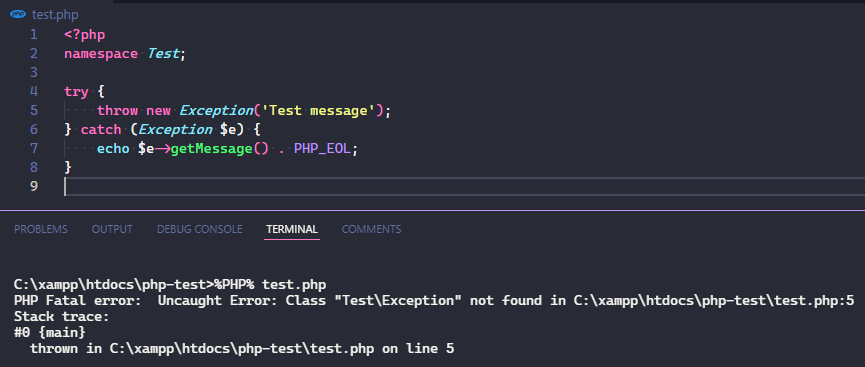Viewport: 865px width, 367px height.
Task: Click the try keyword on line 4
Action: [76, 92]
